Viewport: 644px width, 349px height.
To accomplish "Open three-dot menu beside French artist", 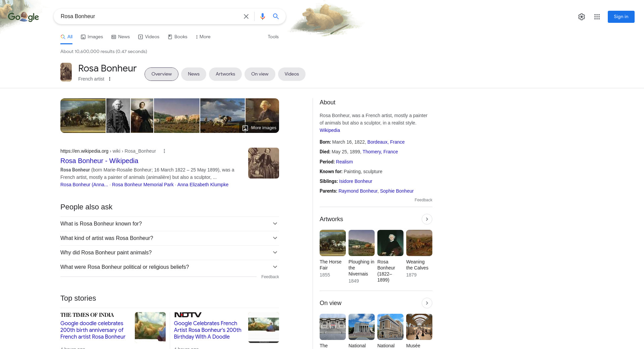I will coord(110,79).
